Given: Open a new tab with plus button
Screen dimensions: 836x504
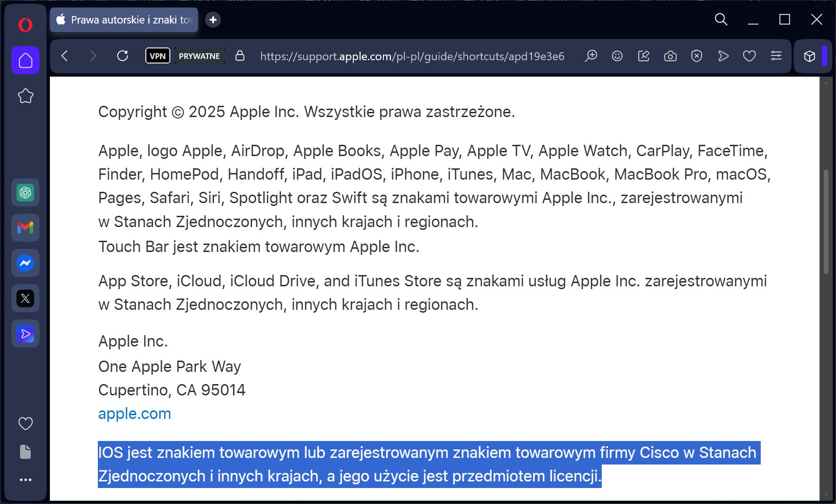Looking at the screenshot, I should pyautogui.click(x=213, y=20).
